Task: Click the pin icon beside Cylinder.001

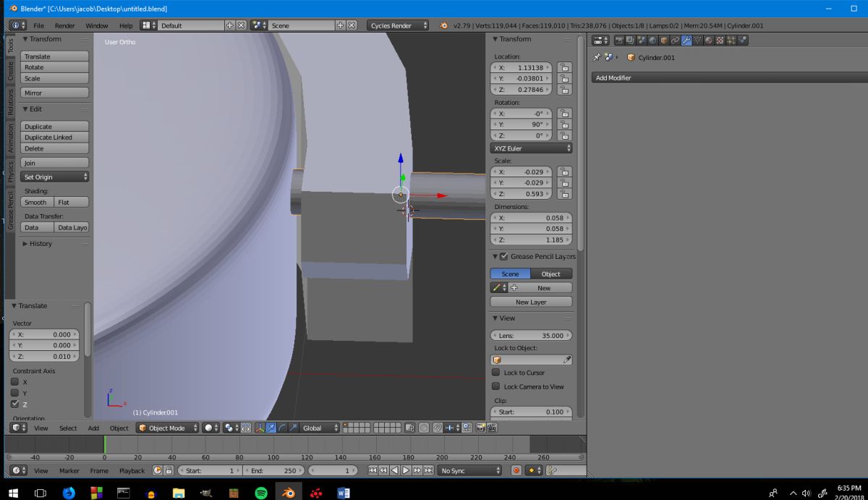Action: 597,57
